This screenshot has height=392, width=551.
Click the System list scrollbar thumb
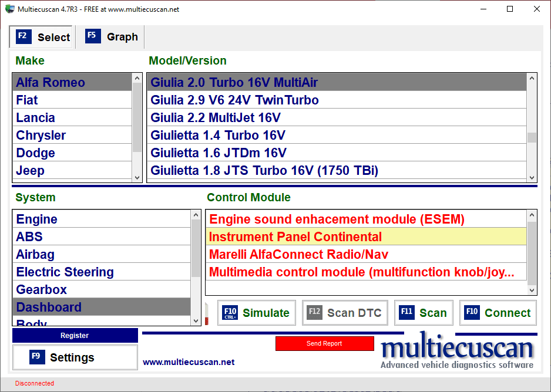point(196,248)
